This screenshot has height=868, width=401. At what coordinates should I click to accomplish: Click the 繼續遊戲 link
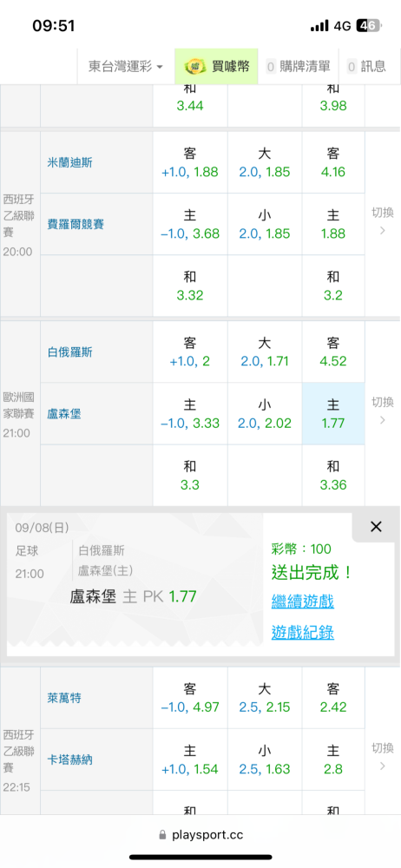302,602
